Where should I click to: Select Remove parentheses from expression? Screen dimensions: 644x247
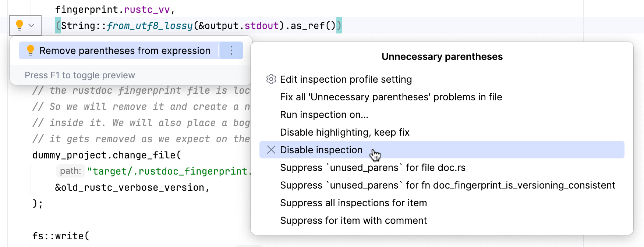(125, 51)
